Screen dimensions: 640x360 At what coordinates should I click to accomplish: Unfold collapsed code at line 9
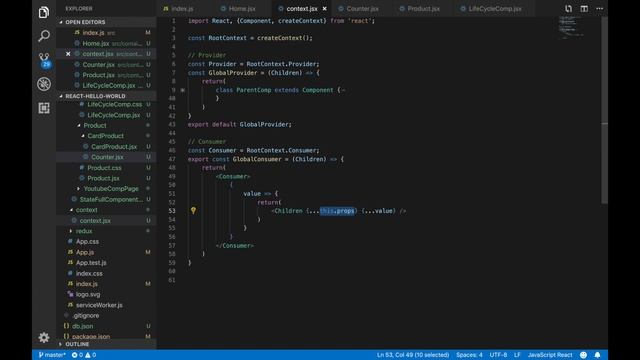182,90
